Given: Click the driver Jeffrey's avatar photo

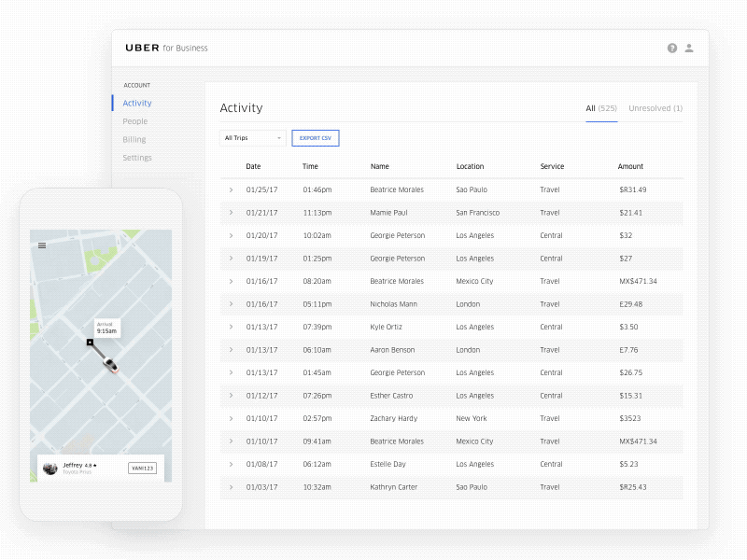Looking at the screenshot, I should pyautogui.click(x=50, y=467).
